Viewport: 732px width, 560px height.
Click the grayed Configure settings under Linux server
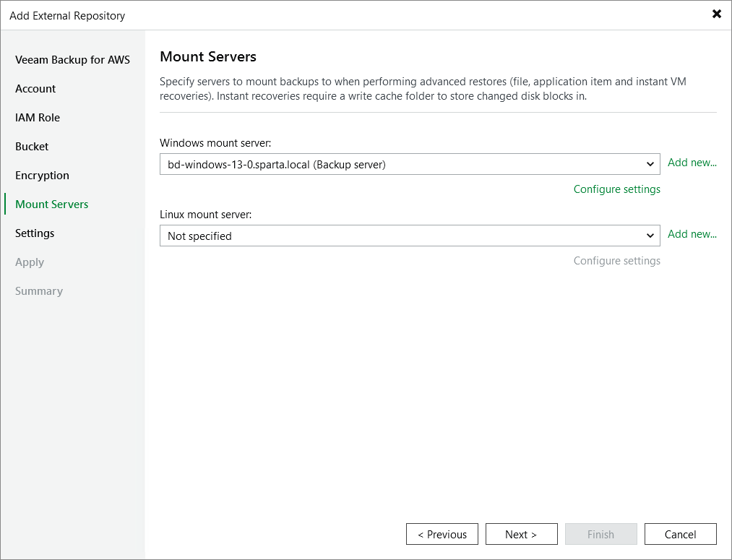coord(616,260)
